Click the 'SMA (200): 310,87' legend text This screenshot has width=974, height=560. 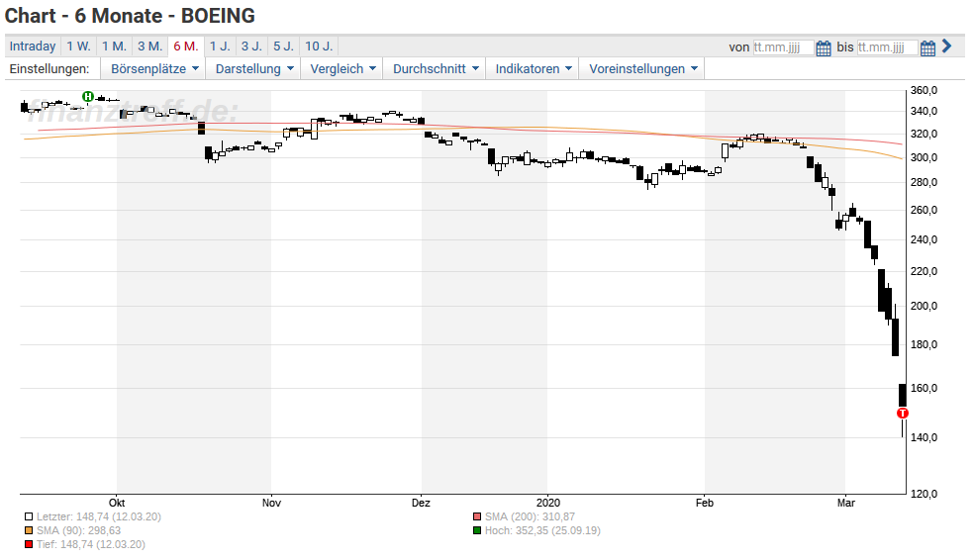coord(530,516)
